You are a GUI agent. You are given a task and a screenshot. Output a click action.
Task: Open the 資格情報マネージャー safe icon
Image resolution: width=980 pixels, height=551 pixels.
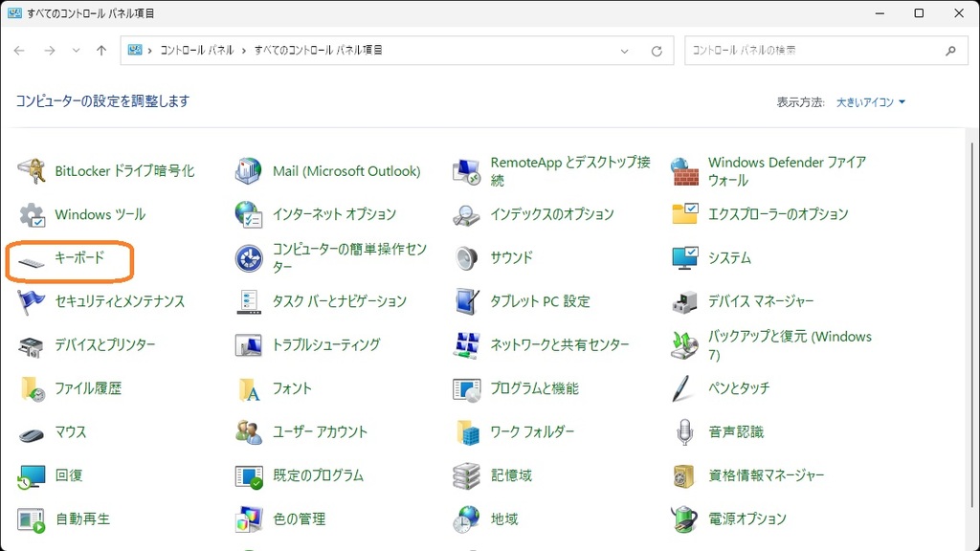pos(684,475)
